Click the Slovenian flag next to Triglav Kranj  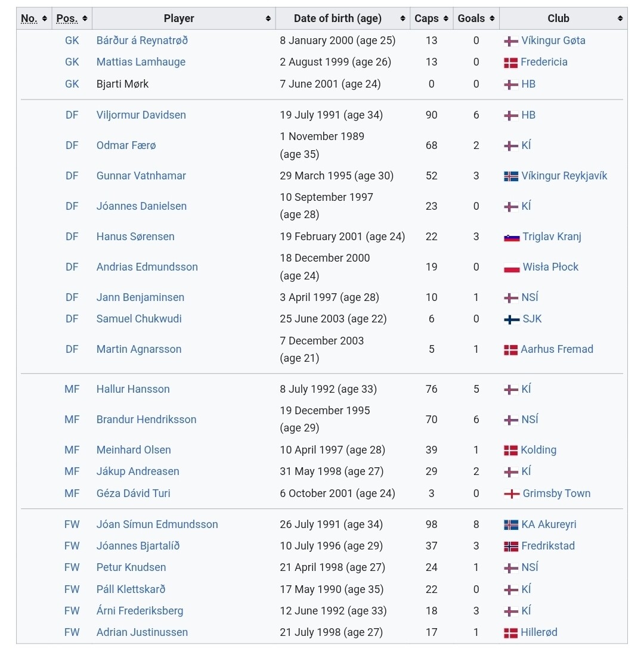coord(511,237)
